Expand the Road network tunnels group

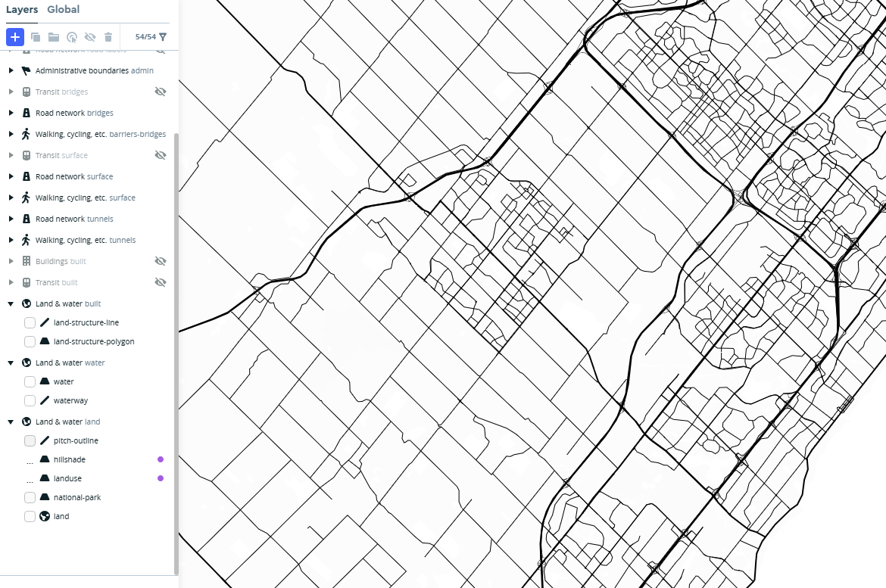[11, 219]
